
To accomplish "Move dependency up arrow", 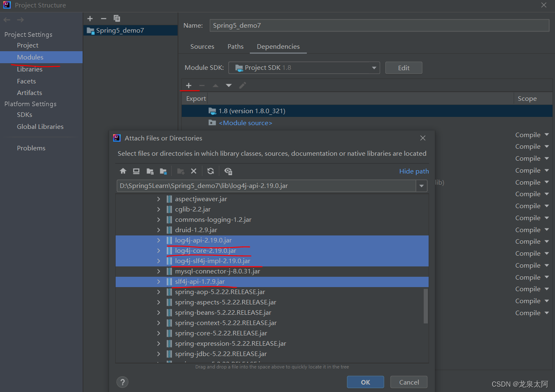I will [215, 86].
